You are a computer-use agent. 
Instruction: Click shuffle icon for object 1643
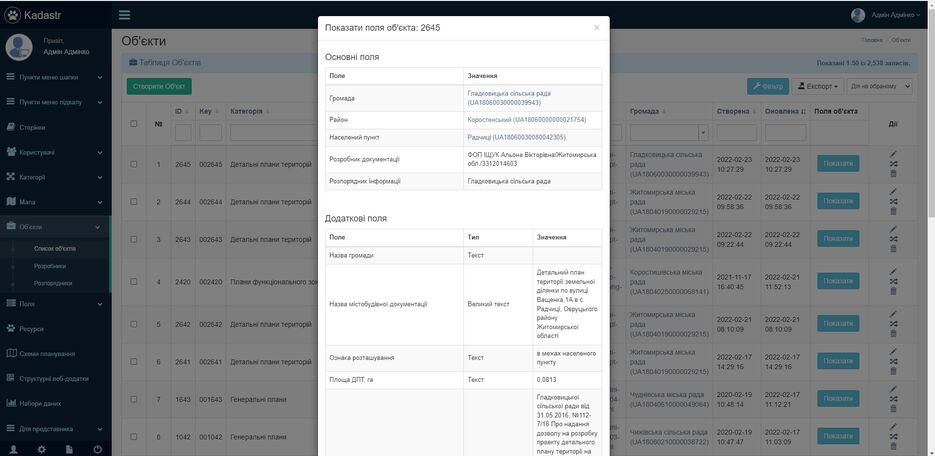pyautogui.click(x=893, y=399)
